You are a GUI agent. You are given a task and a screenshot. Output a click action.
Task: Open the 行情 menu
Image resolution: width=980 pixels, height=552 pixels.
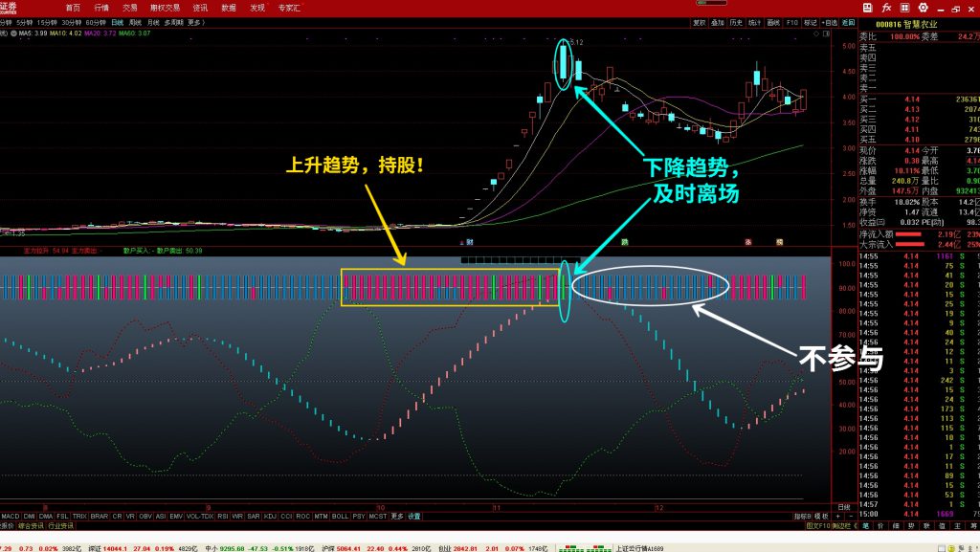point(101,7)
